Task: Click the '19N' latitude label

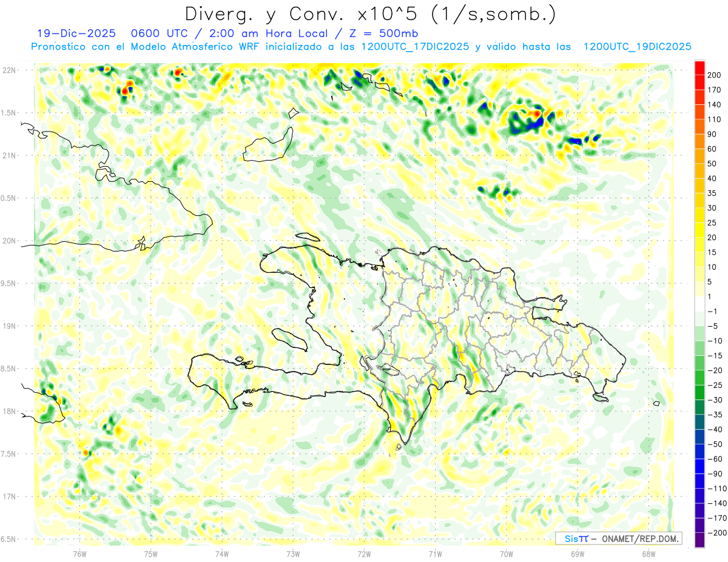Action: [x=9, y=326]
